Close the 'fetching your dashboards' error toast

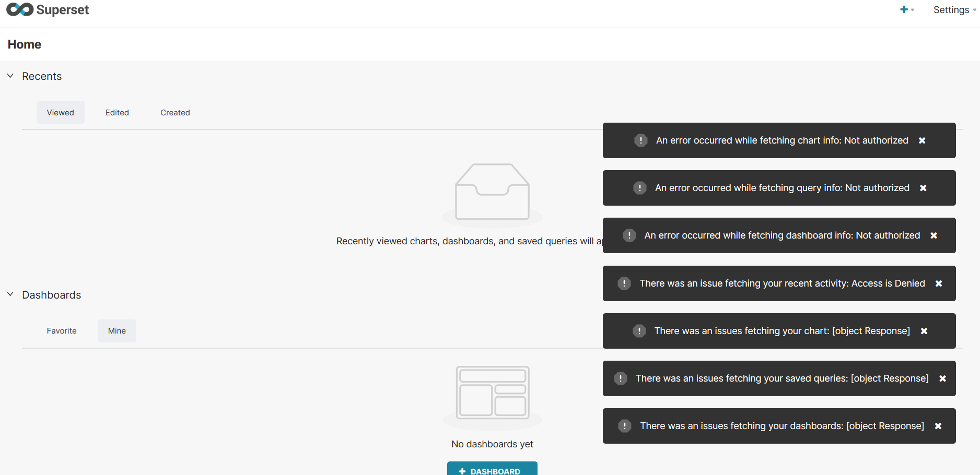coord(938,426)
